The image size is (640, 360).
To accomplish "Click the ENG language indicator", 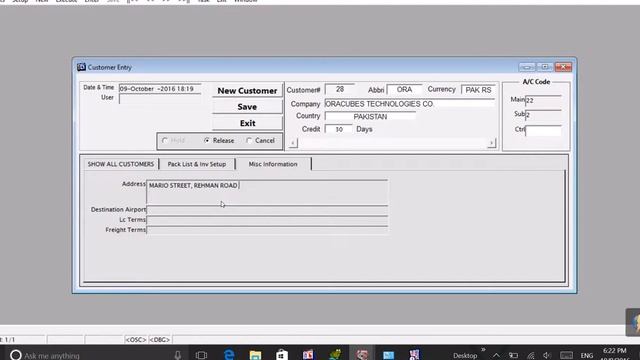I will click(587, 356).
